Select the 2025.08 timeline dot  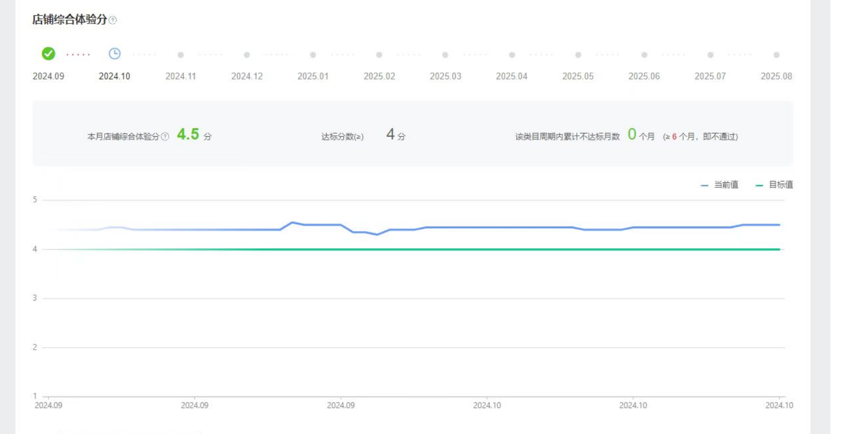pos(776,55)
